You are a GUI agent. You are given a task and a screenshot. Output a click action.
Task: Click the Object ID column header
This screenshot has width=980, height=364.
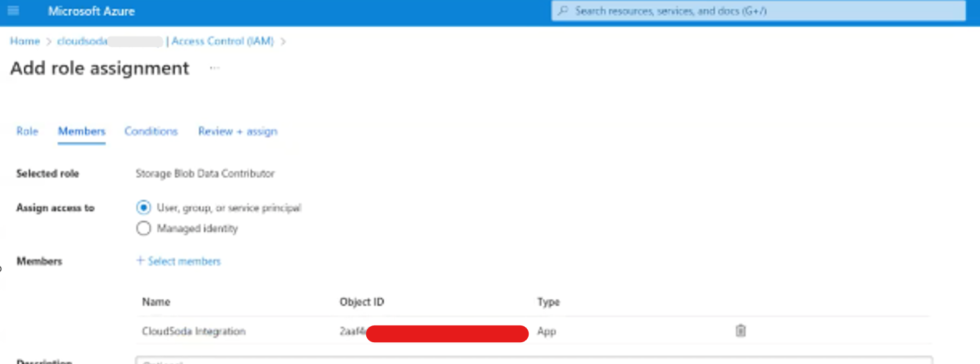pos(362,302)
